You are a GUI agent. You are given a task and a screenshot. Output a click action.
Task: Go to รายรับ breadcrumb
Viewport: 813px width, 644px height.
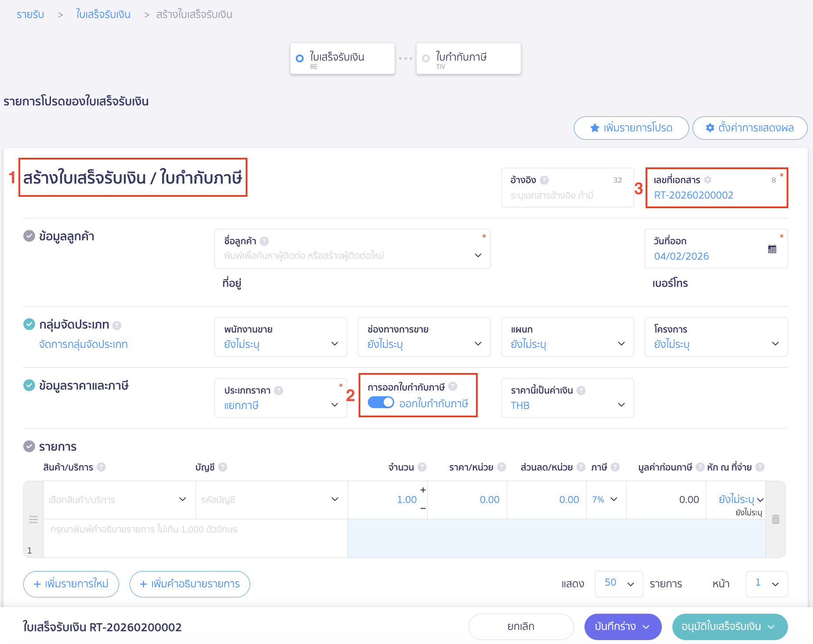point(30,14)
